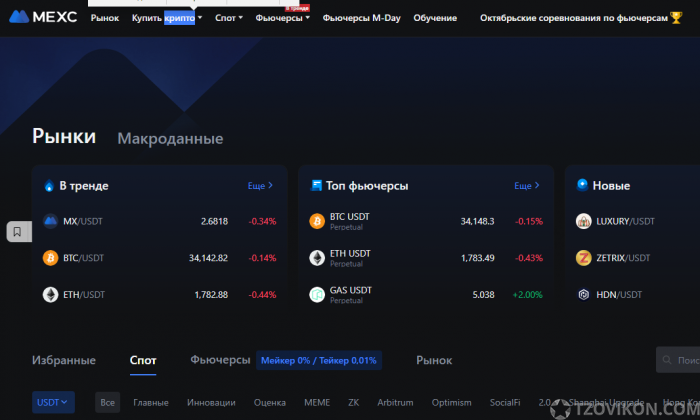
Task: Open Октябрьские соревнования по фьючерсам link
Action: (x=574, y=18)
